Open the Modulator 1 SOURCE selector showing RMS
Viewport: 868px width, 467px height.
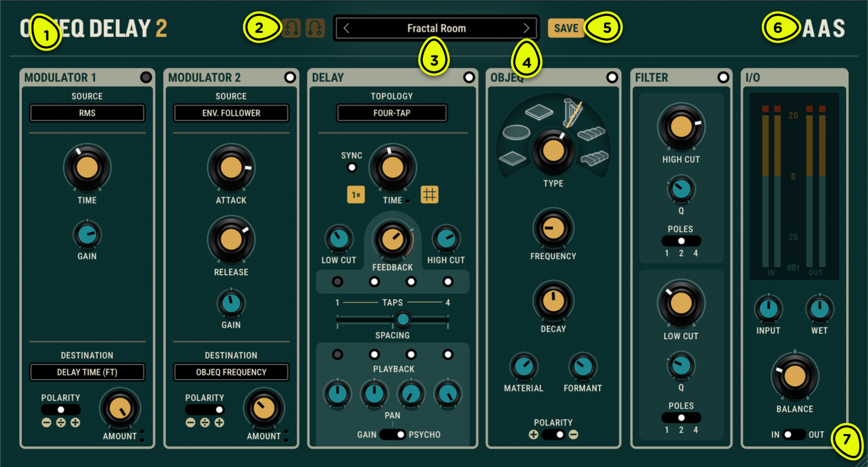[x=86, y=113]
